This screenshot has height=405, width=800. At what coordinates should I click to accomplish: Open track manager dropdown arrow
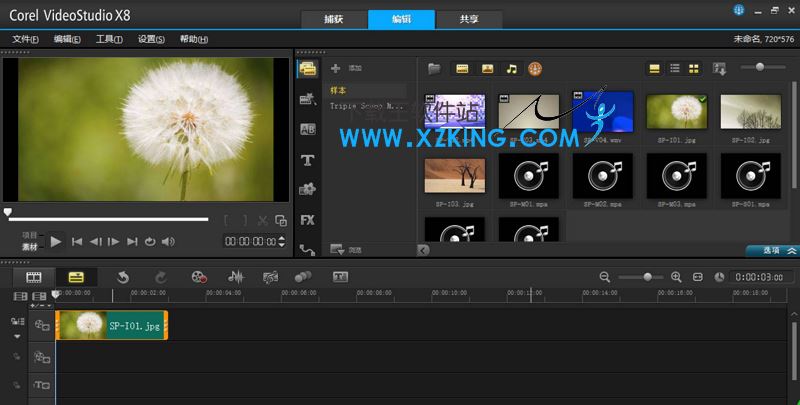pyautogui.click(x=17, y=336)
